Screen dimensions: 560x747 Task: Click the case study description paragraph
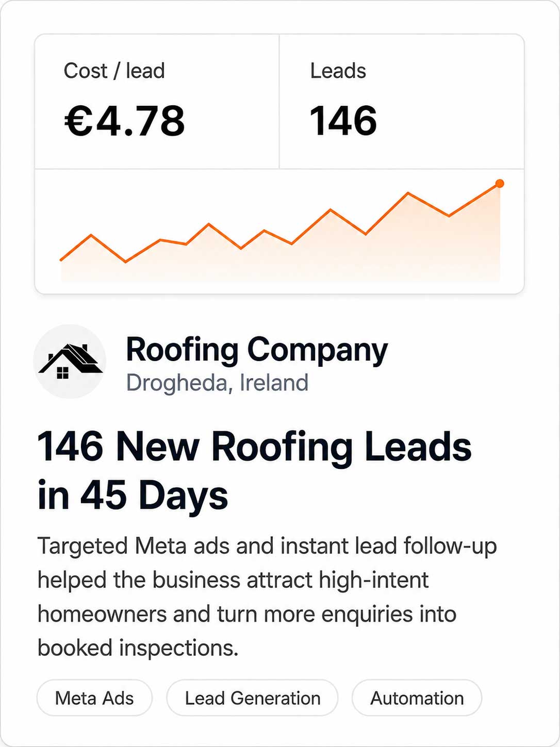[x=267, y=596]
